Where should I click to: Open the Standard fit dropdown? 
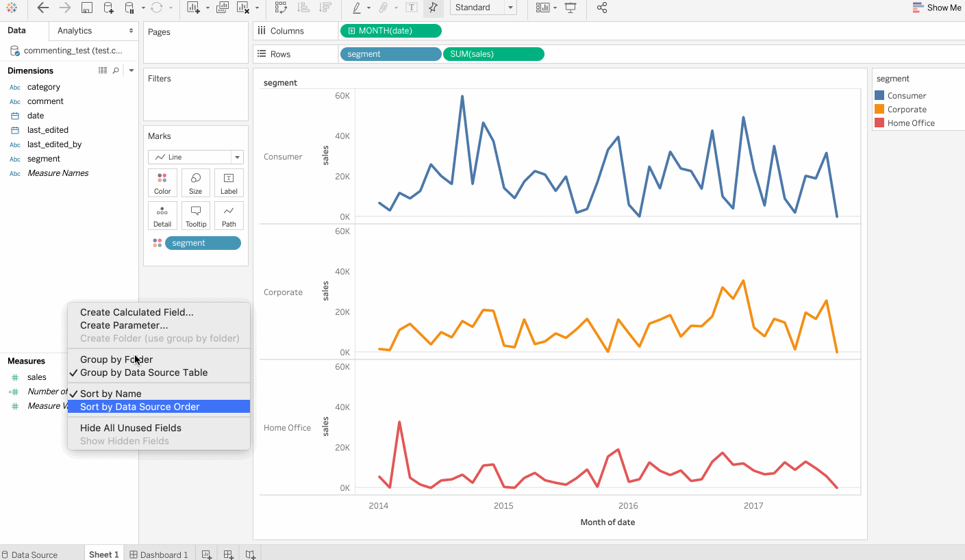tap(510, 8)
